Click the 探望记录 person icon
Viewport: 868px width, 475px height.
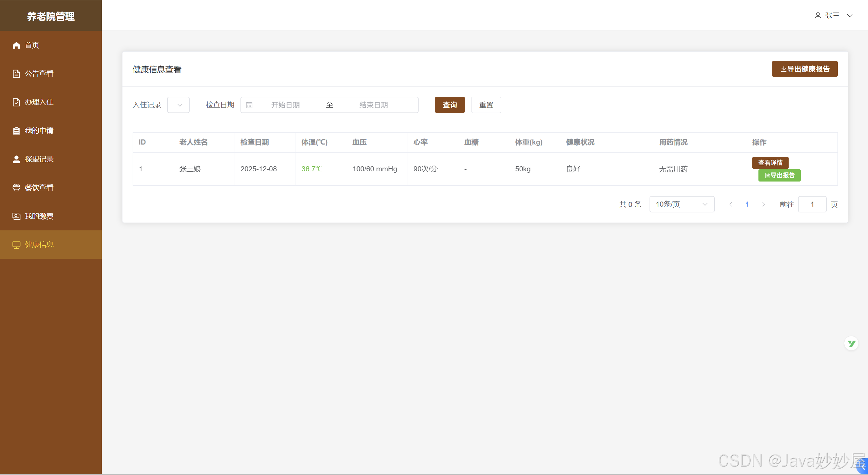pyautogui.click(x=16, y=159)
